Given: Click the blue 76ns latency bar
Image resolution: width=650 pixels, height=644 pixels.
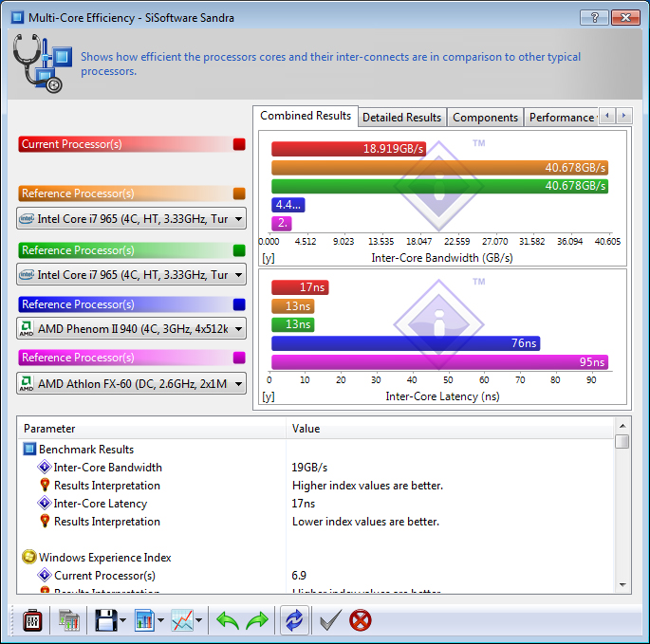Looking at the screenshot, I should [x=406, y=343].
